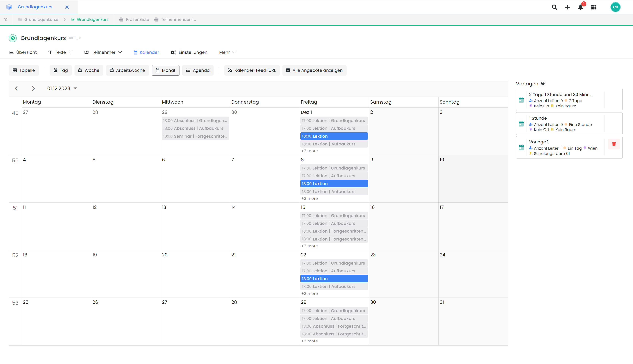Open the Mehr dropdown menu
Viewport: 633px width, 364px height.
point(227,52)
